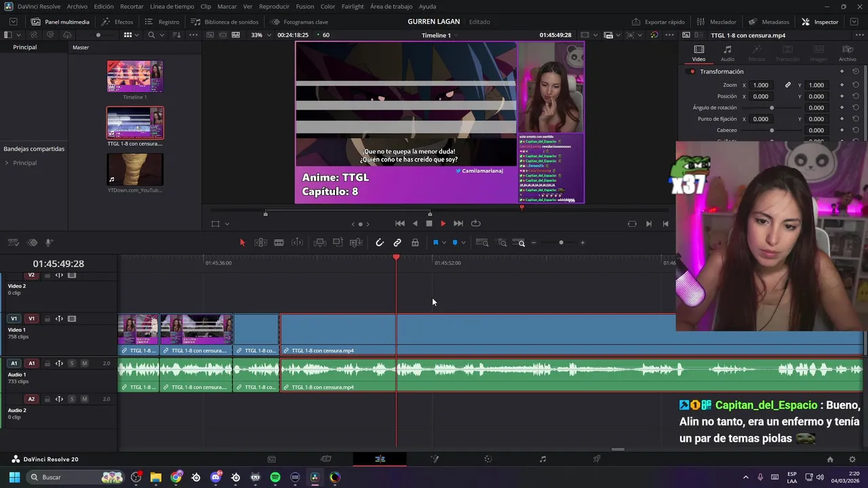Adjust the media pool thumbnail size slider
868x488 pixels.
(98, 35)
